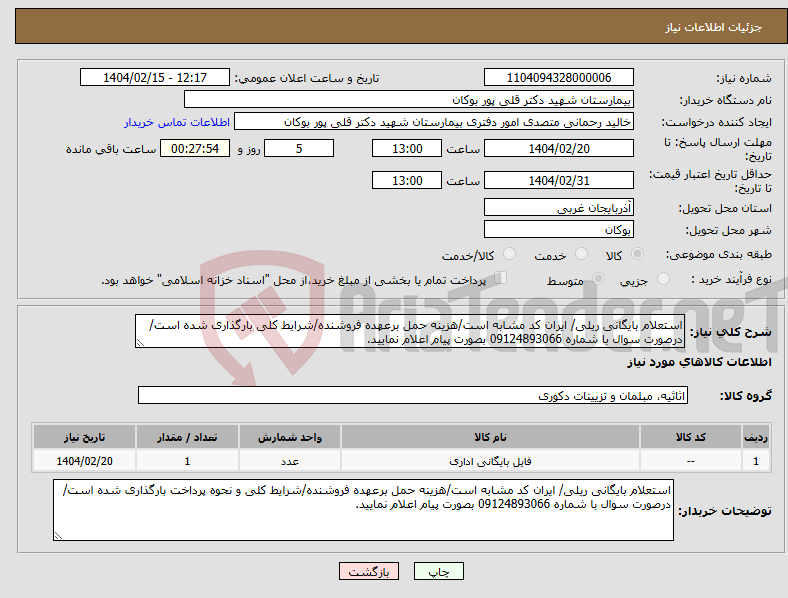Select the جزیی purchase type radio
This screenshot has height=598, width=788.
pyautogui.click(x=663, y=279)
